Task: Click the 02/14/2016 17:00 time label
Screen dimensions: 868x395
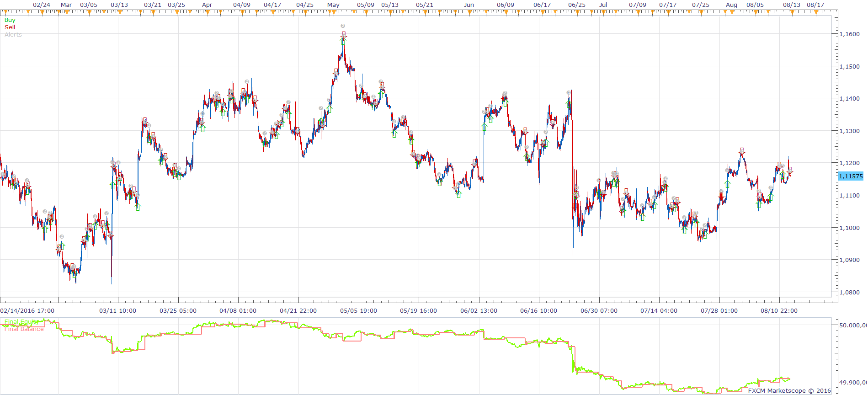Action: pyautogui.click(x=27, y=311)
